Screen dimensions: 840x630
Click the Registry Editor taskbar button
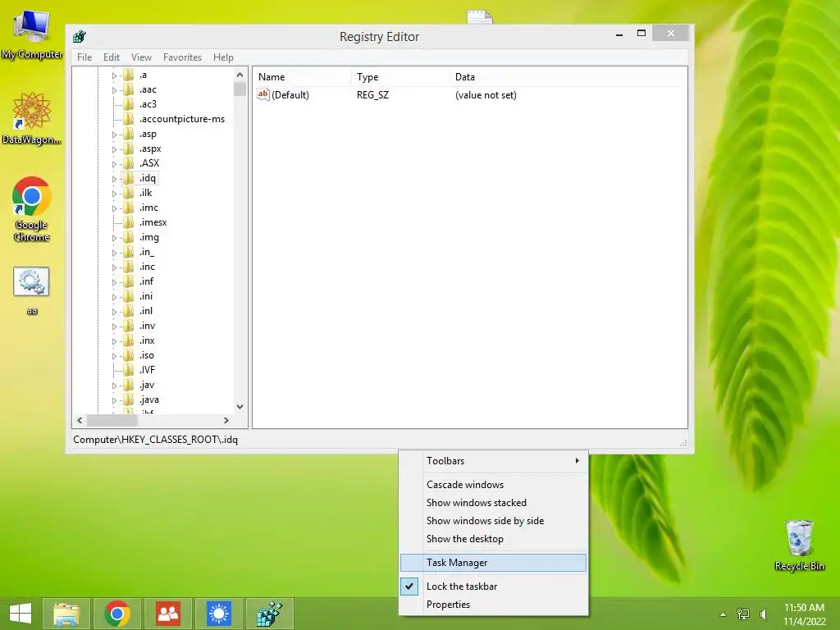pos(269,614)
